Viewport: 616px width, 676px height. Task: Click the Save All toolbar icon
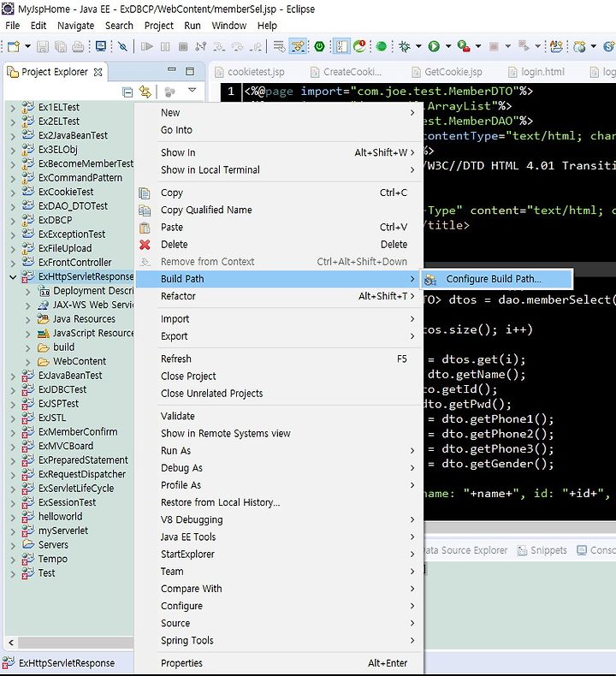[x=61, y=46]
